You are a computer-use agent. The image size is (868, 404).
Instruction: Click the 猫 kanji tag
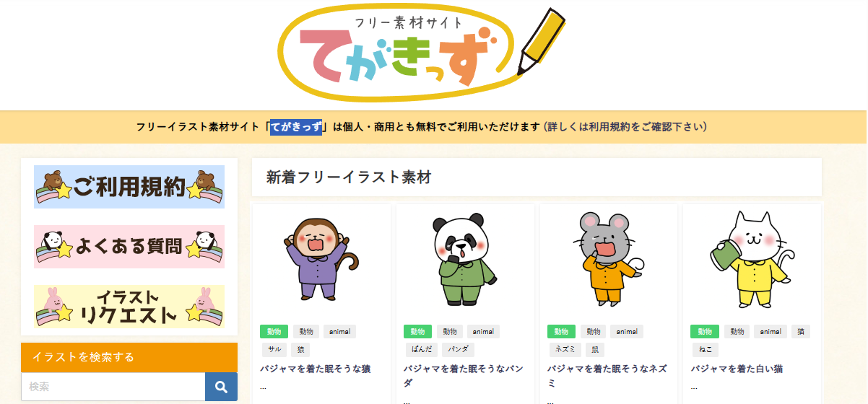pyautogui.click(x=800, y=332)
